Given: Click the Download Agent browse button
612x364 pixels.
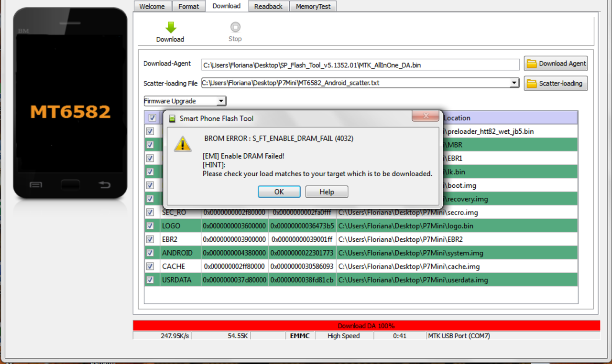Looking at the screenshot, I should [556, 64].
